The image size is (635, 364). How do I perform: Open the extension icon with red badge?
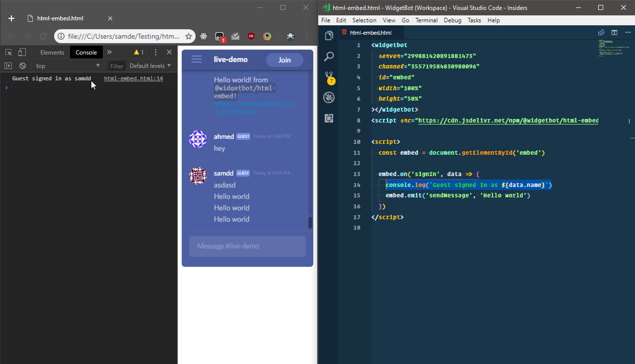click(x=220, y=37)
